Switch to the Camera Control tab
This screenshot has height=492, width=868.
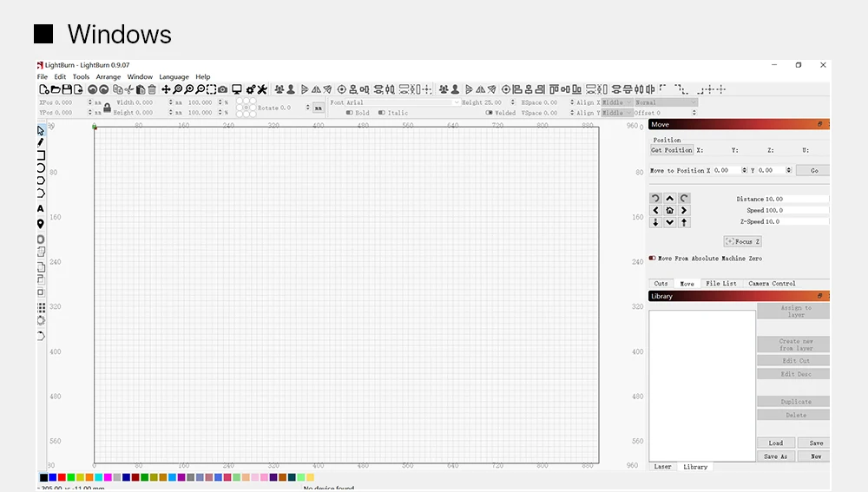click(x=772, y=284)
